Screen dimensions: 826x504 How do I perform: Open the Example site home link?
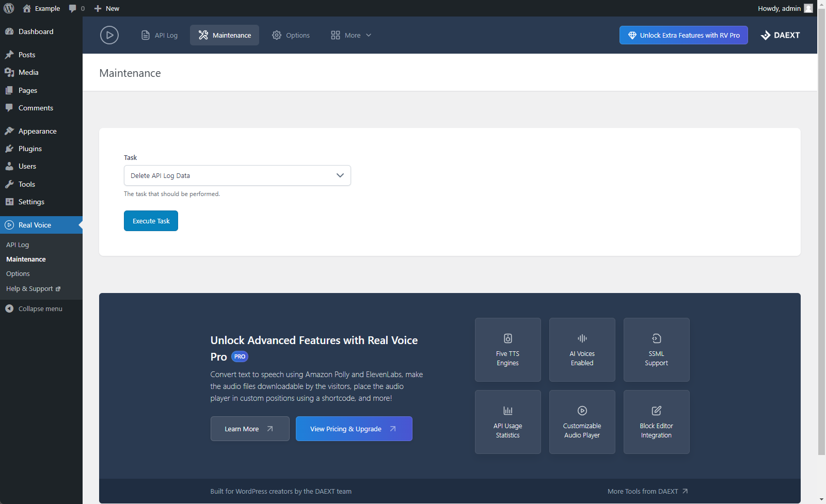(x=41, y=8)
